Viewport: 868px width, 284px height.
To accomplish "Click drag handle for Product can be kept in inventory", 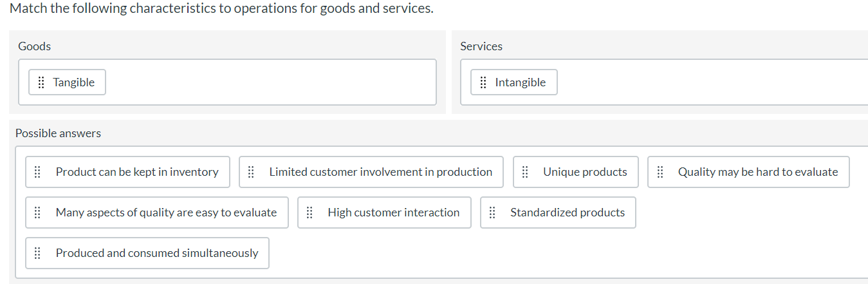I will 37,172.
